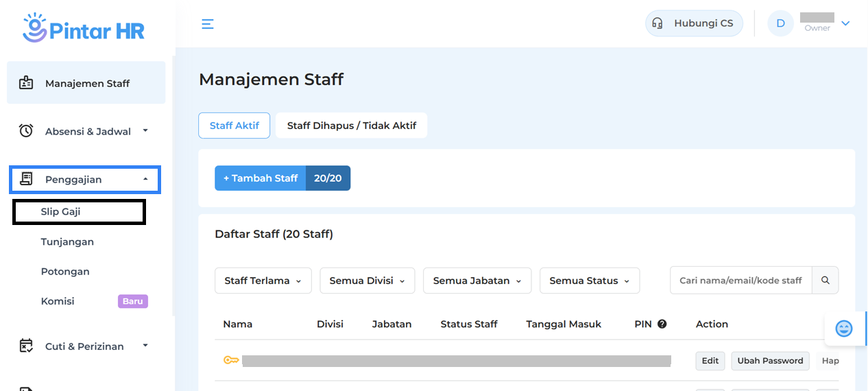
Task: Switch to Staff Dihapus / Tidak Aktif tab
Action: tap(351, 126)
